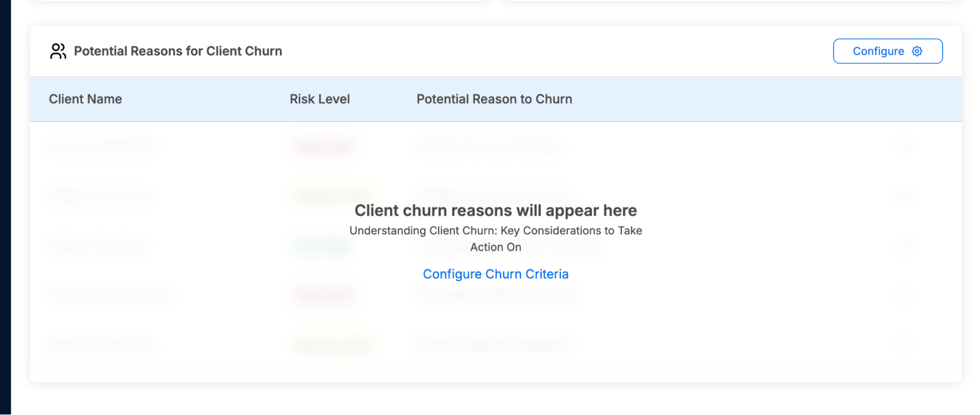Viewport: 980px width, 415px height.
Task: Click the blurred green risk badge in third row
Action: (323, 245)
